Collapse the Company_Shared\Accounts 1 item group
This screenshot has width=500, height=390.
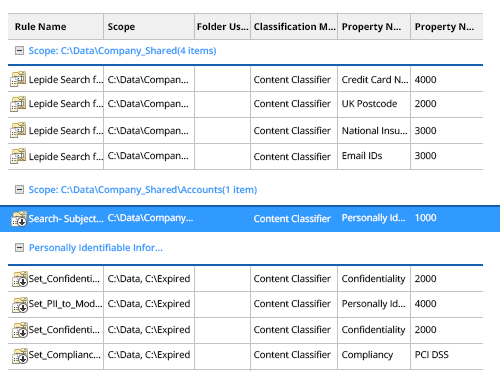point(19,190)
